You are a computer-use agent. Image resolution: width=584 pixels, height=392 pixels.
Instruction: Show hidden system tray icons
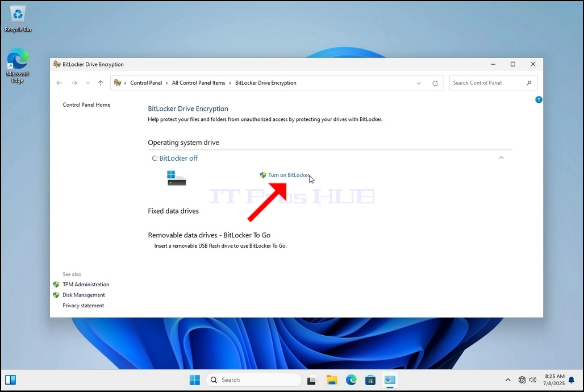(508, 380)
